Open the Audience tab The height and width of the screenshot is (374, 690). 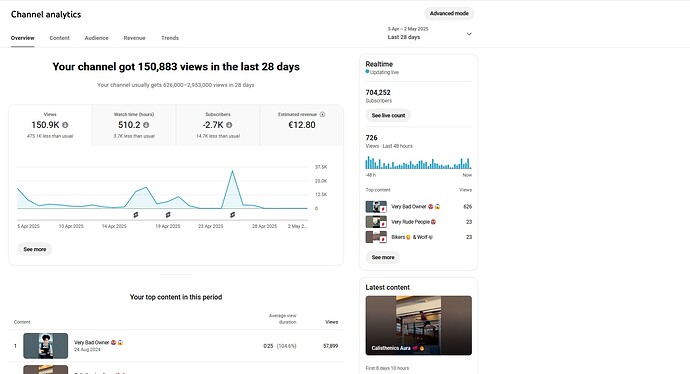(x=96, y=38)
